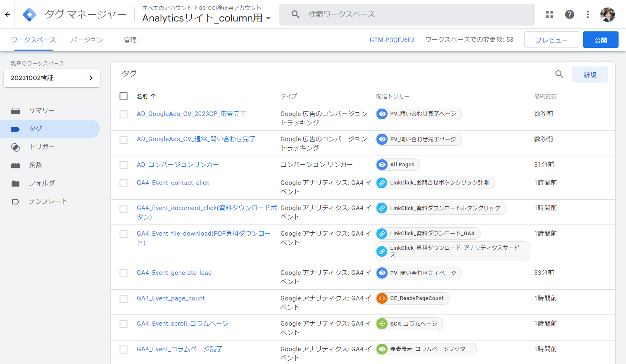This screenshot has height=364, width=626.
Task: Click the 変数 sidebar icon
Action: (x=16, y=165)
